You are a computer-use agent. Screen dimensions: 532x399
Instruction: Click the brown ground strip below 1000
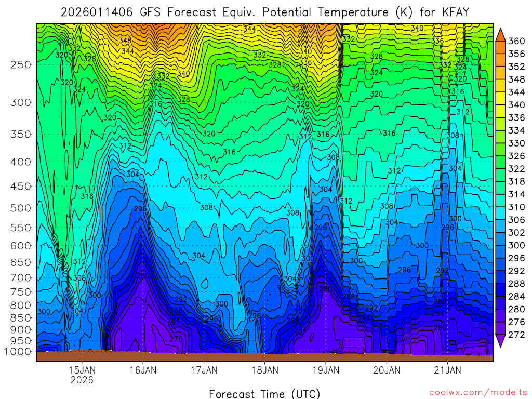pyautogui.click(x=264, y=356)
